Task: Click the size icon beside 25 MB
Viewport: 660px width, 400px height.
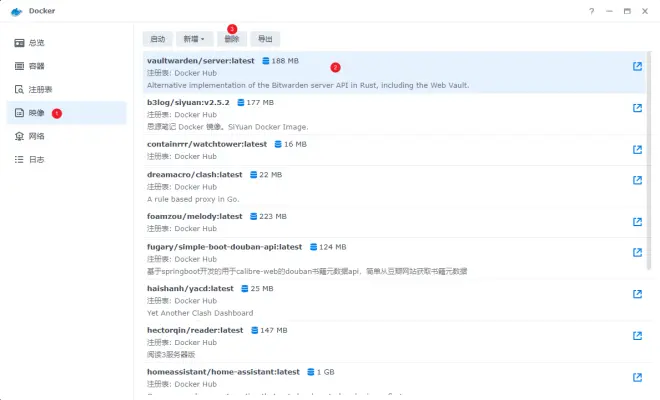Action: tap(245, 288)
